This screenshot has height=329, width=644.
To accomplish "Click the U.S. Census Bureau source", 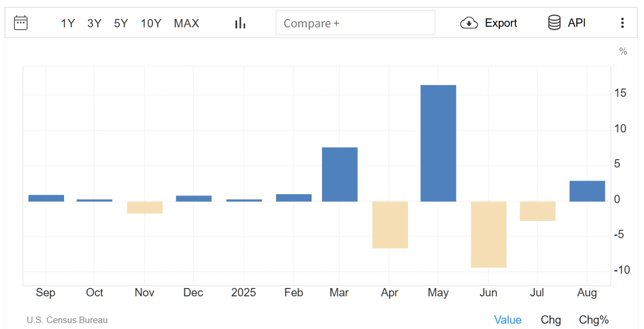I will click(x=67, y=320).
